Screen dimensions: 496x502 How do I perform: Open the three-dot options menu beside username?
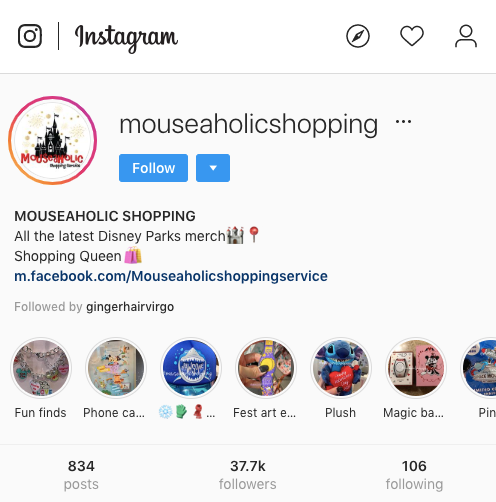403,122
